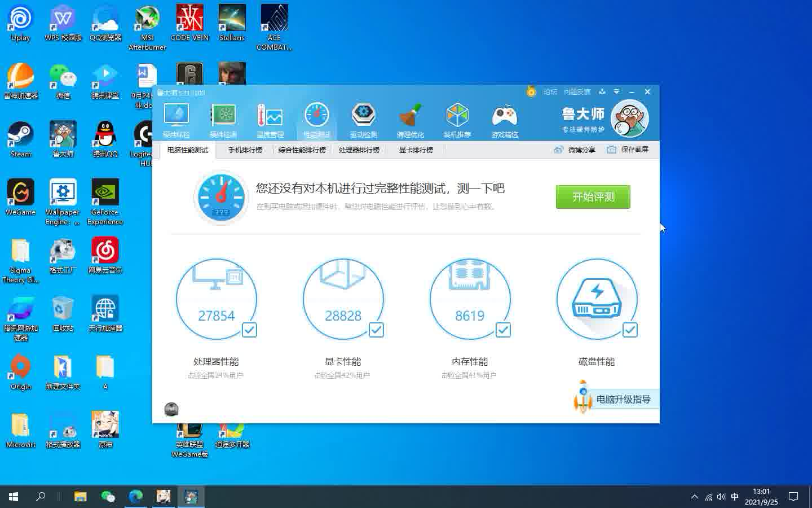The height and width of the screenshot is (508, 812).
Task: Open 清理优化 cleanup optimization
Action: coord(411,120)
